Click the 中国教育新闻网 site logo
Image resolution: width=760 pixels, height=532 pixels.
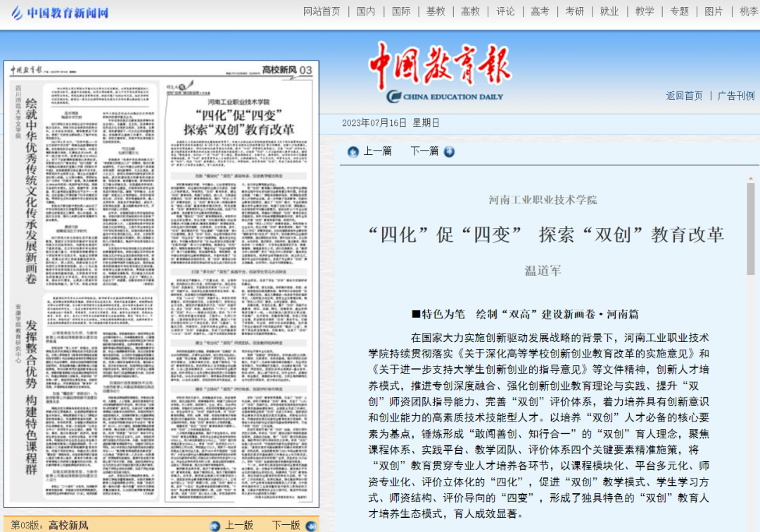tap(60, 13)
